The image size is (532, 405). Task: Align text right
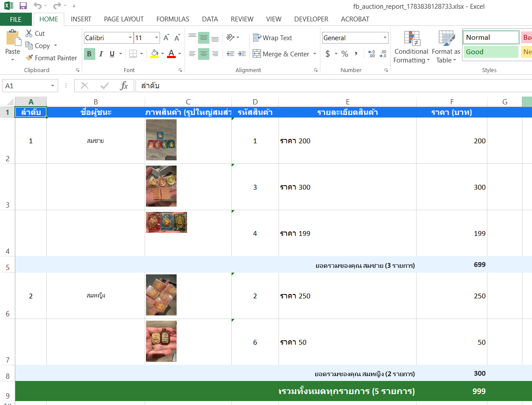(215, 54)
